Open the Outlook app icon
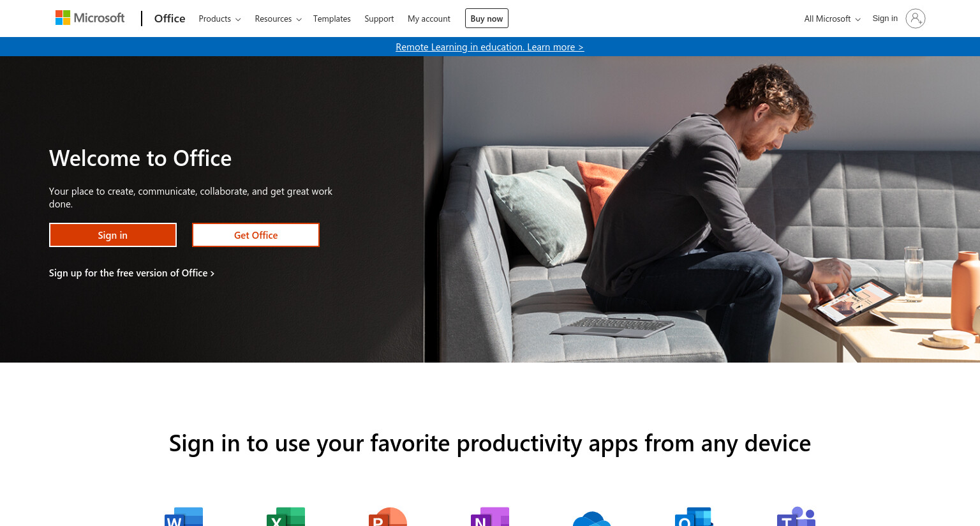The height and width of the screenshot is (526, 980). coord(694,516)
